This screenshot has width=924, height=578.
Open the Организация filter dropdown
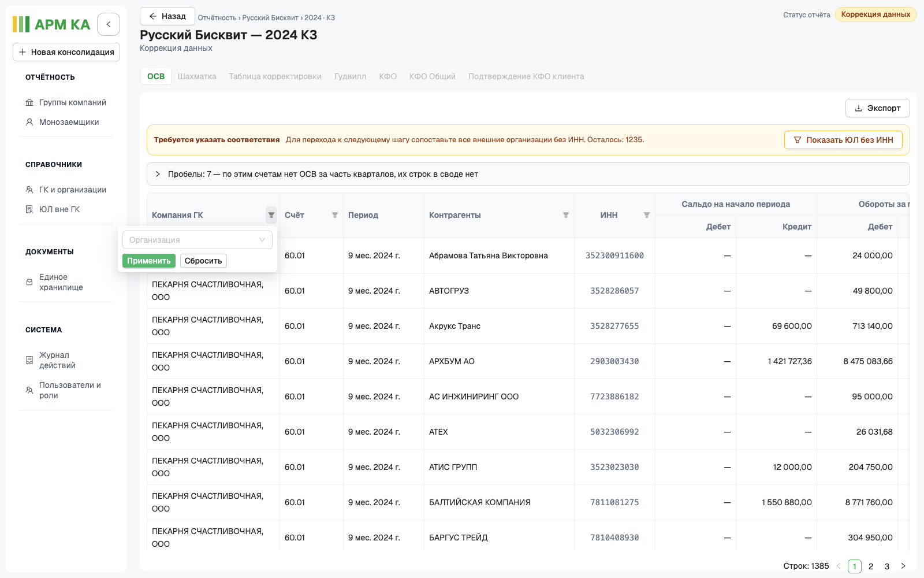[x=198, y=240]
